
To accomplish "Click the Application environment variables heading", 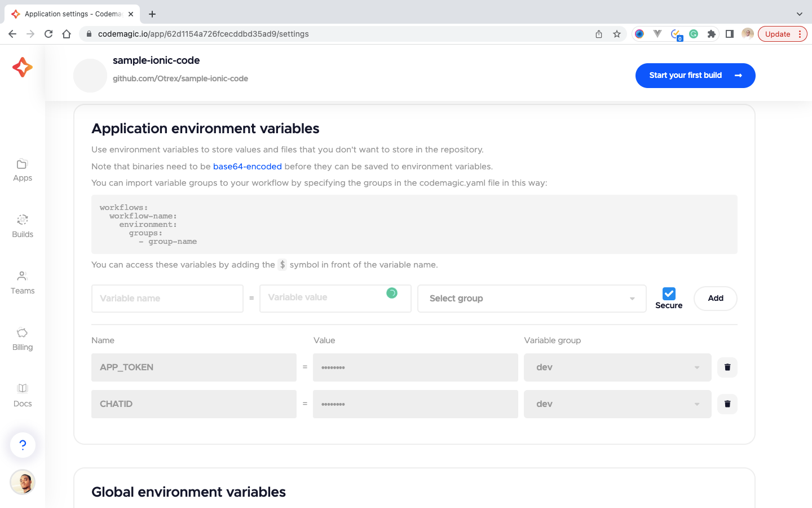I will pos(205,129).
